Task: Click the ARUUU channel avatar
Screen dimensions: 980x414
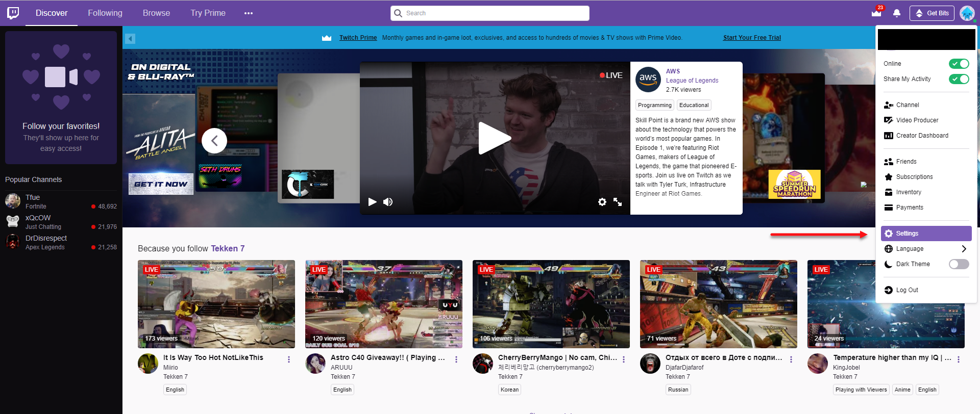Action: pos(315,364)
